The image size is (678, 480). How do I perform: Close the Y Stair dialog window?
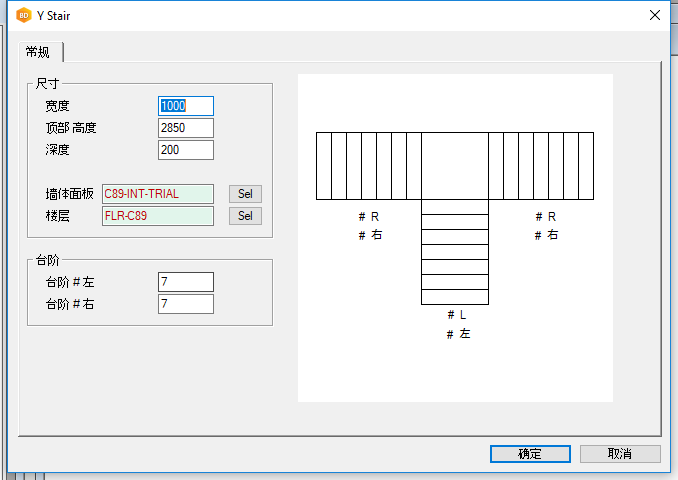655,15
